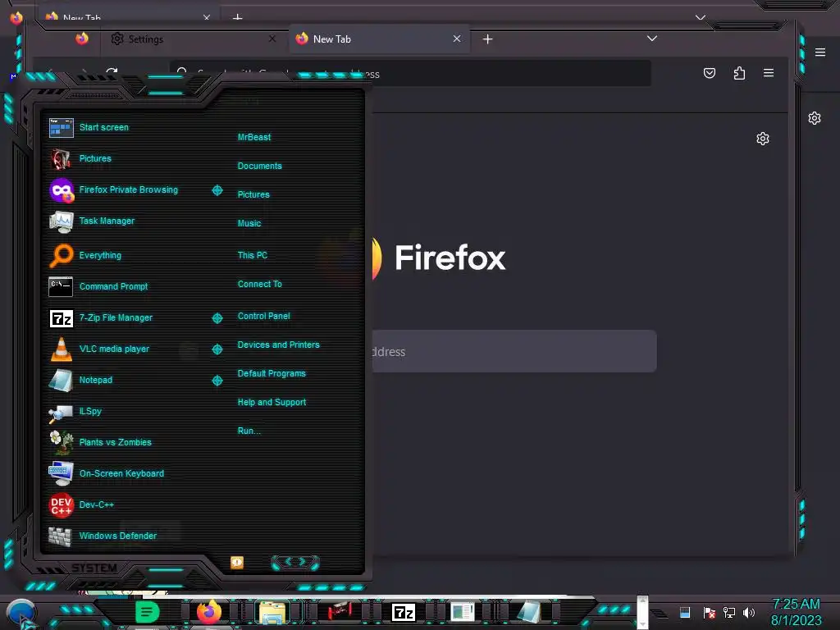Select Connect To
Screen dimensions: 840x630
[x=260, y=284]
